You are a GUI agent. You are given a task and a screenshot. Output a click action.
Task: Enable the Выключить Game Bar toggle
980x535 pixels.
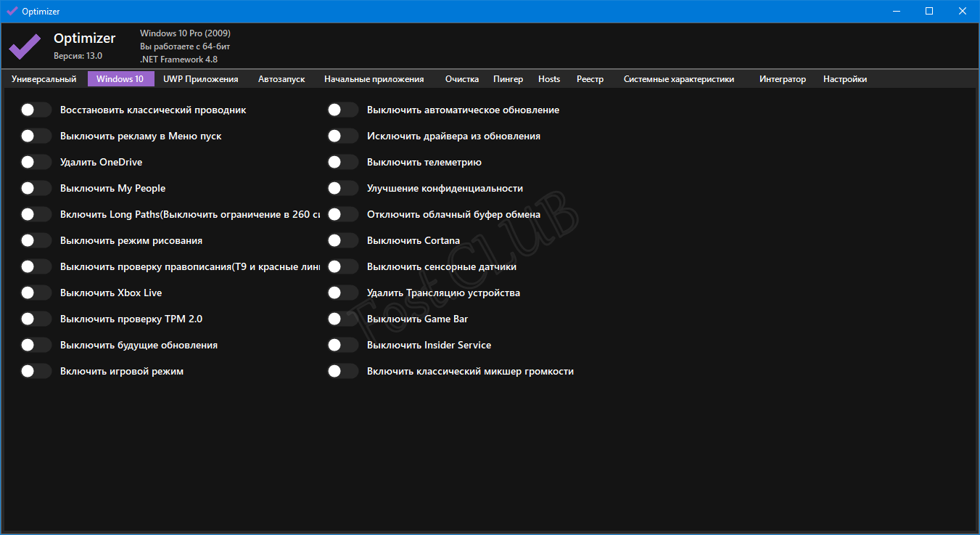(343, 319)
